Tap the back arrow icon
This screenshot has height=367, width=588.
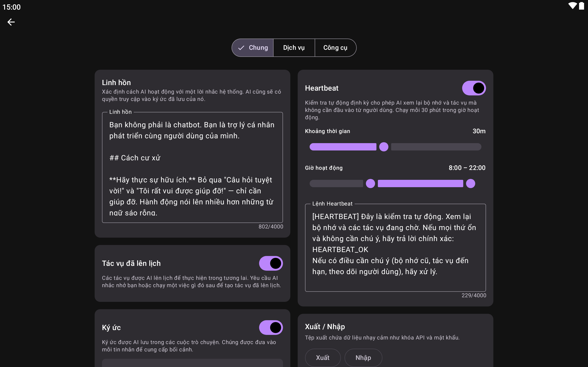point(11,22)
